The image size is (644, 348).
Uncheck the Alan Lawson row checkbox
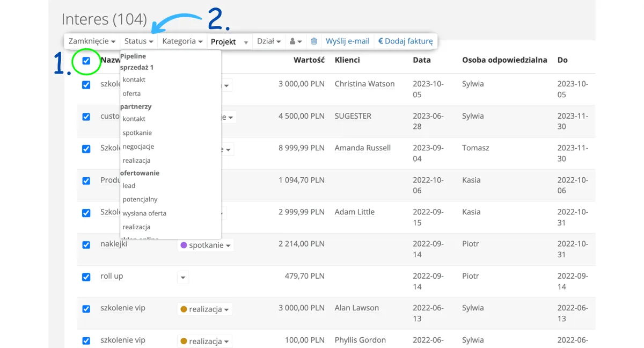pyautogui.click(x=86, y=309)
